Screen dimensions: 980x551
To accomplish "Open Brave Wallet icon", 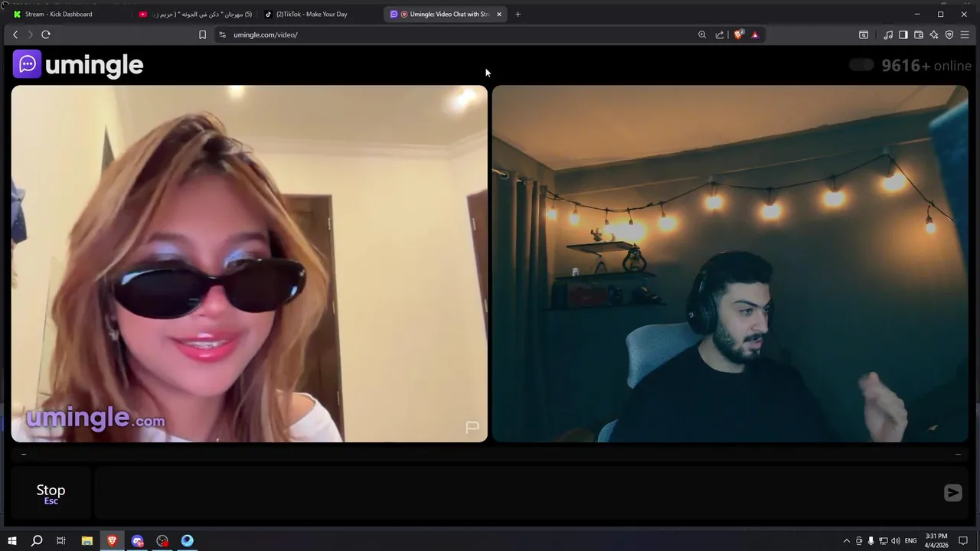I will click(x=919, y=34).
